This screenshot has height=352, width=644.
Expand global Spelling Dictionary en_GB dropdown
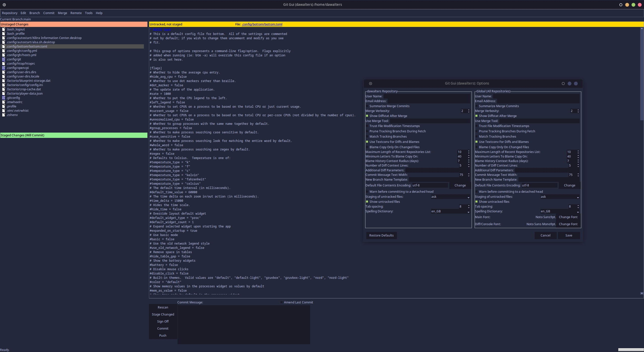pyautogui.click(x=578, y=212)
